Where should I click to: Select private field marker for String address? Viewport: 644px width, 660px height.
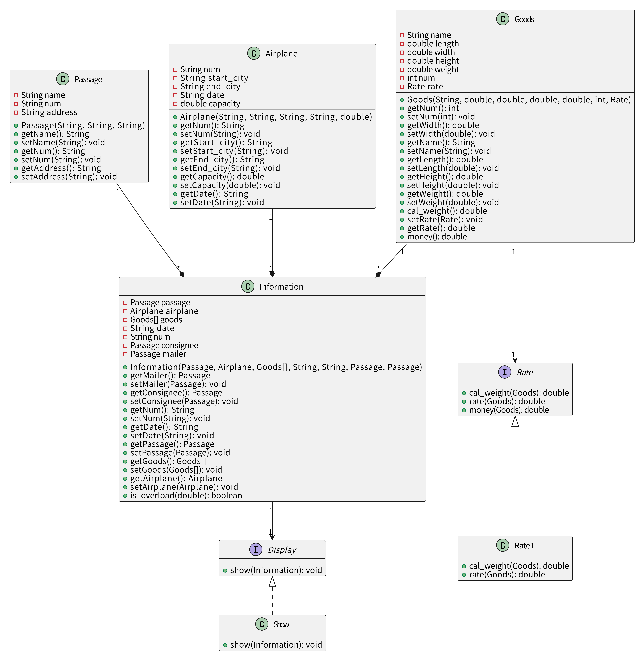point(16,112)
